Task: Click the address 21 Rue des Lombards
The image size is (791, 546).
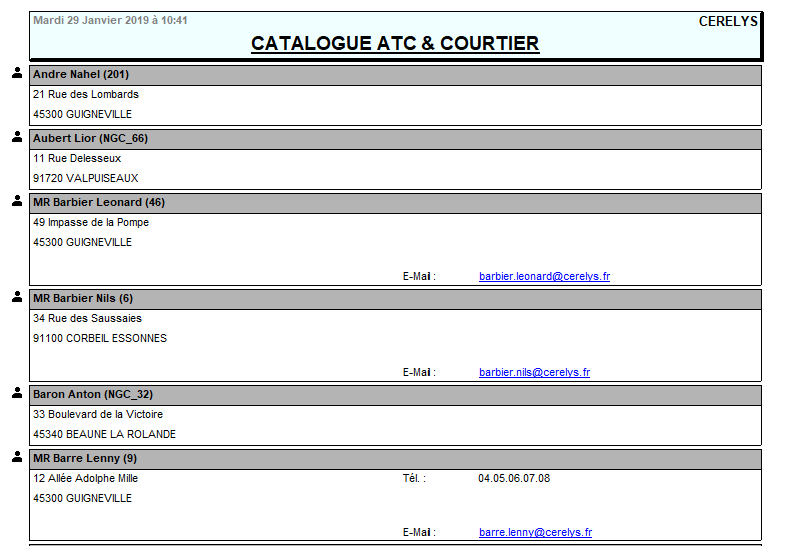Action: 86,94
